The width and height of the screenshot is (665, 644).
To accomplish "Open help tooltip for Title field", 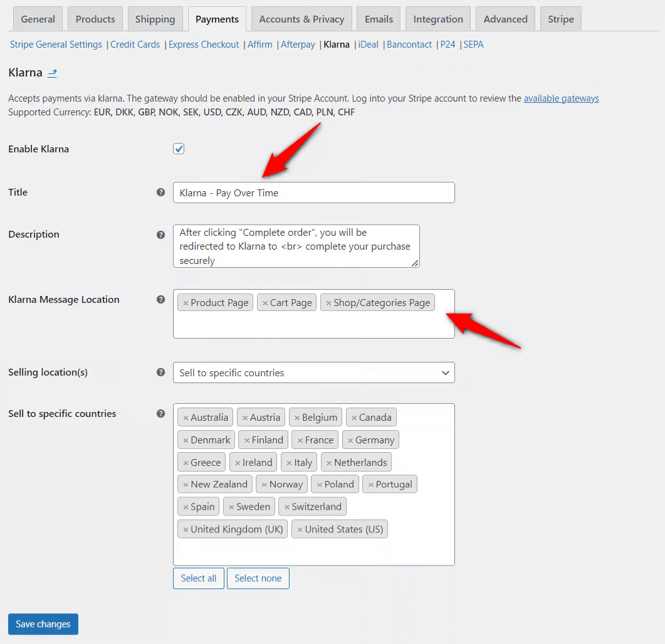I will 160,192.
